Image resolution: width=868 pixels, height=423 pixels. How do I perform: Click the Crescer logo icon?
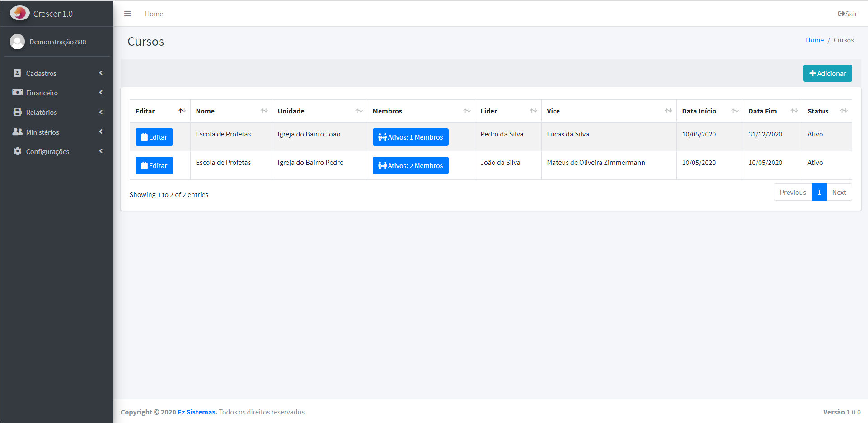(x=19, y=13)
